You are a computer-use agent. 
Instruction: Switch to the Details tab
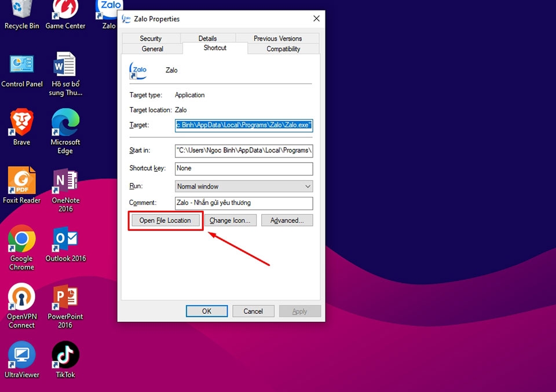click(207, 38)
